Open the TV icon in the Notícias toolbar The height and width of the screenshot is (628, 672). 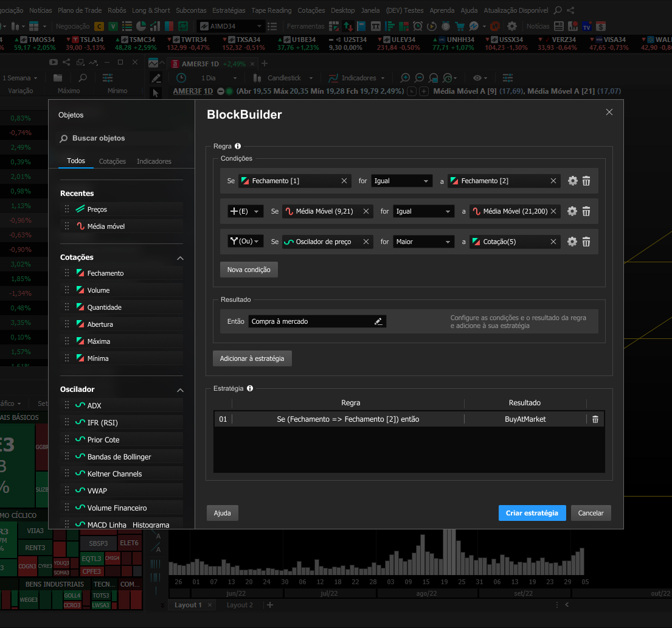point(587,26)
